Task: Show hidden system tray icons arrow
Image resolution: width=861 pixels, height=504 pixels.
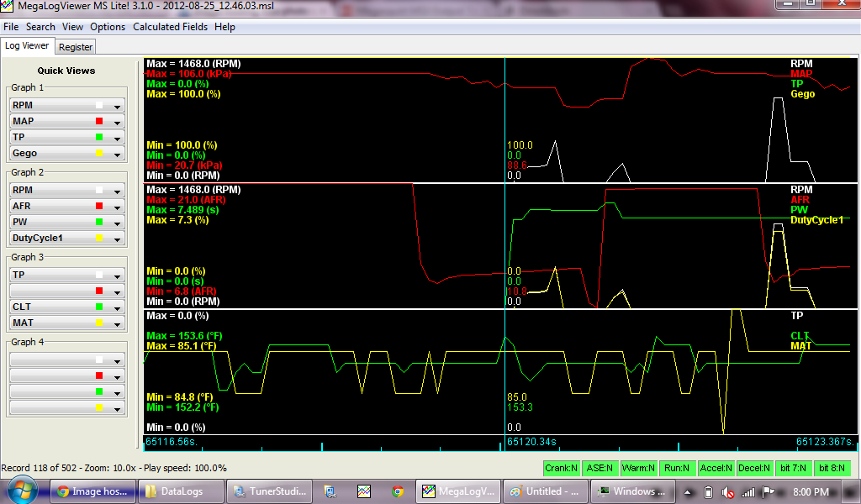Action: (x=688, y=492)
